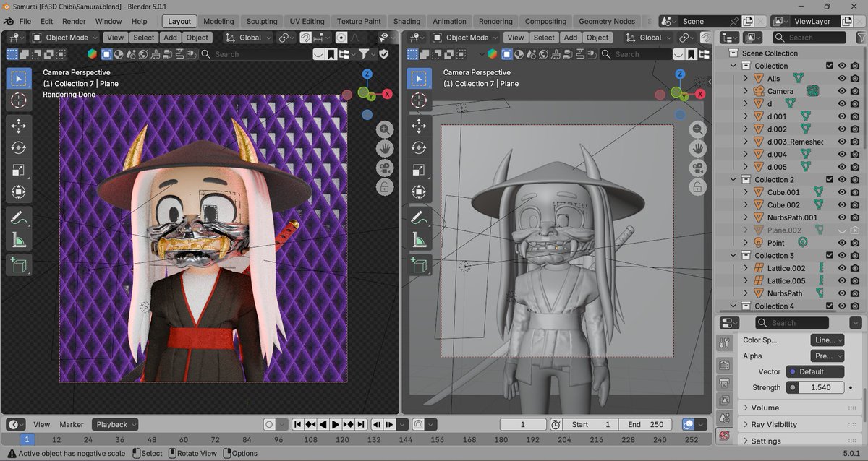Toggle snapping magnet in left viewport header
This screenshot has width=868, height=461.
point(305,38)
